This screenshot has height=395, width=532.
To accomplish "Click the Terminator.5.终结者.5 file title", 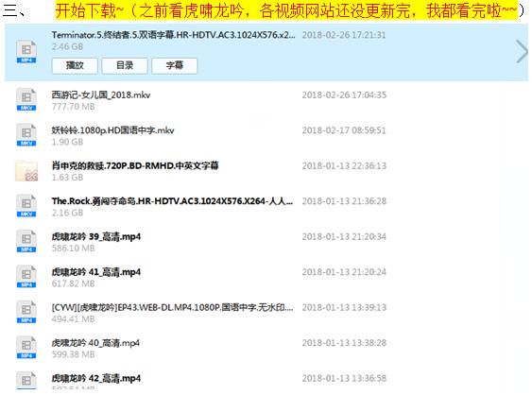I will (x=173, y=35).
